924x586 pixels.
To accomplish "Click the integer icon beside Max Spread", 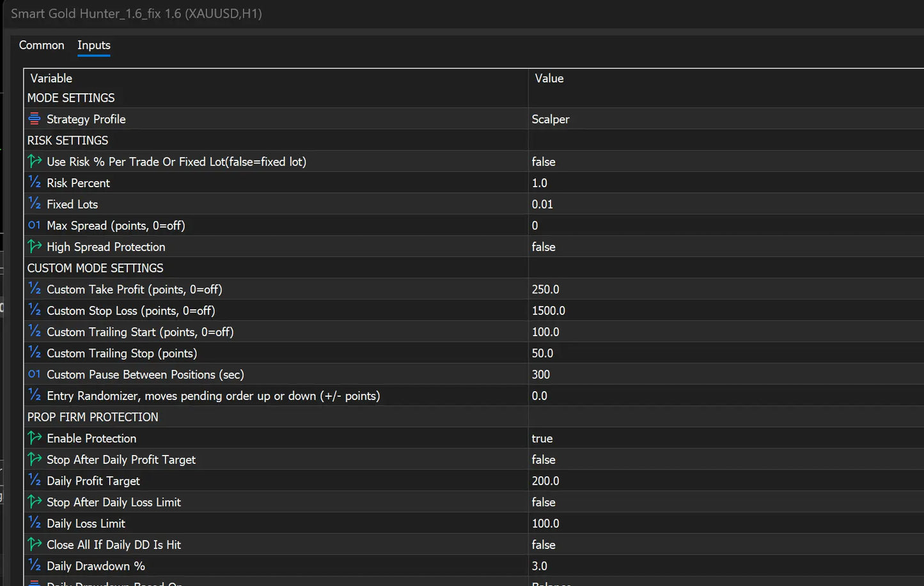I will tap(35, 226).
